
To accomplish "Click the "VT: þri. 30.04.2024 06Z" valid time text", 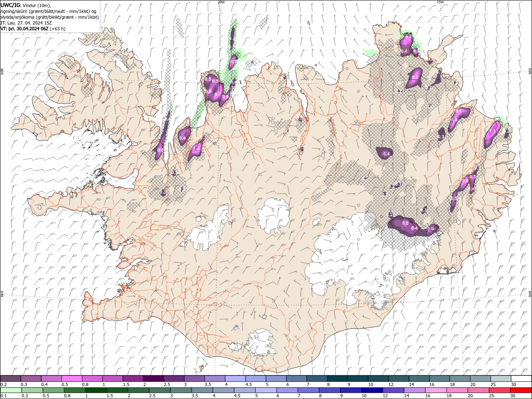I will (x=24, y=29).
